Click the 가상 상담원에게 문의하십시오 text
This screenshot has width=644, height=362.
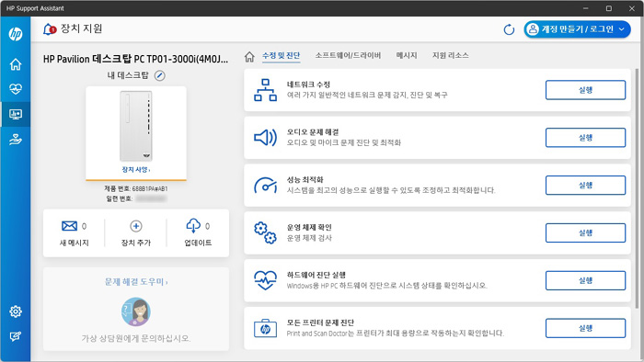click(x=136, y=338)
